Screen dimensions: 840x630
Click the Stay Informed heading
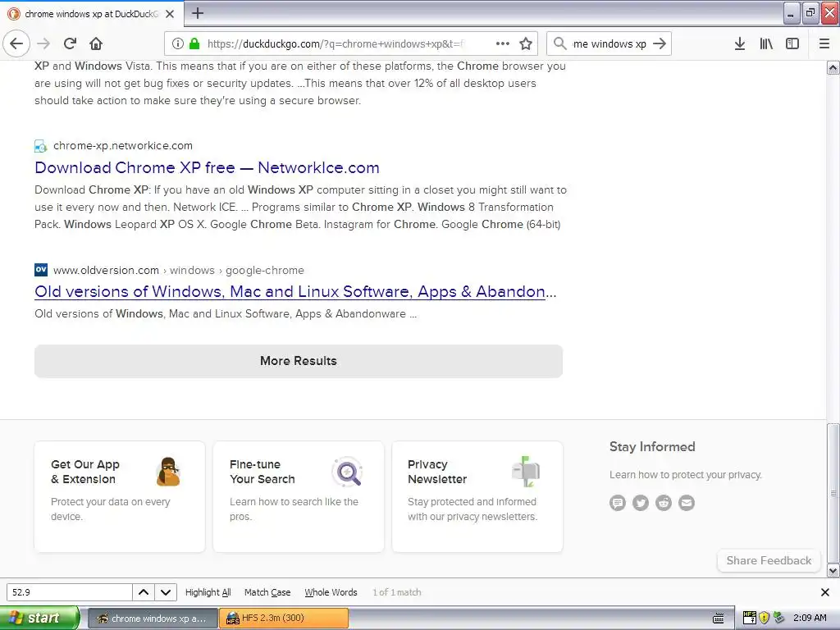652,447
